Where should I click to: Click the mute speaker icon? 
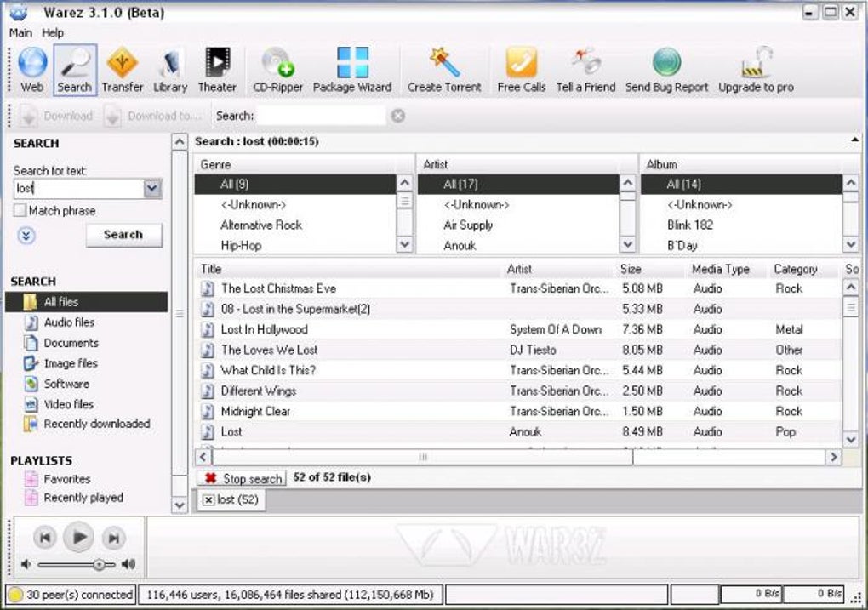(26, 564)
